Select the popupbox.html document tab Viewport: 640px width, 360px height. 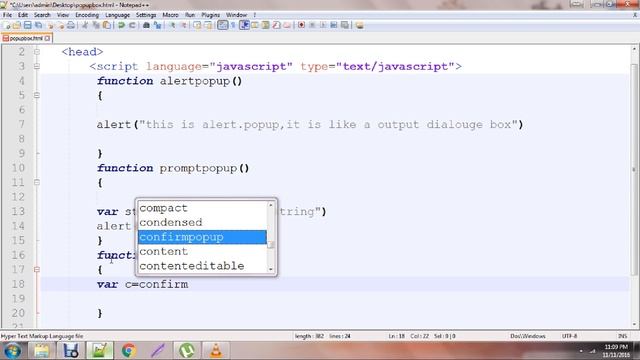tap(26, 38)
